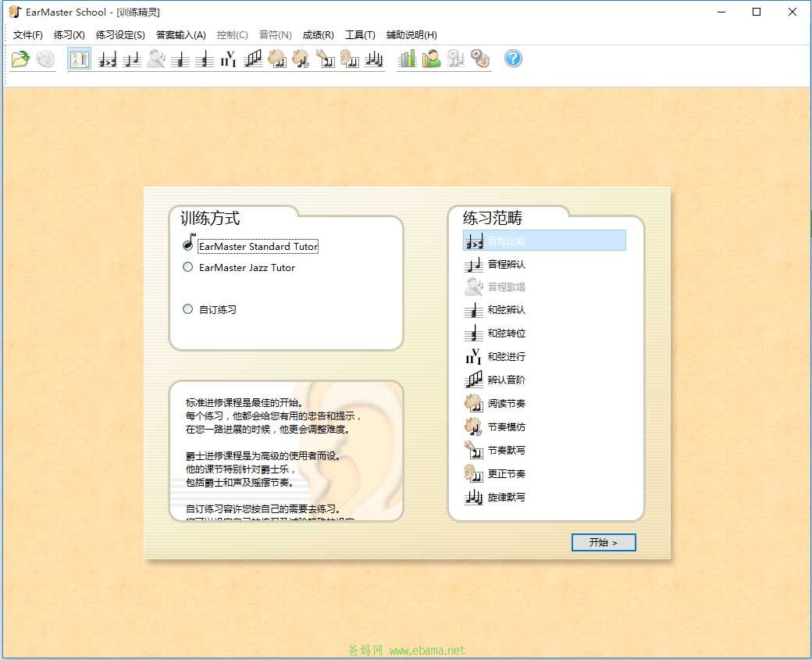812x660 pixels.
Task: Pick 阅读节奏 in the 练习范畴 list
Action: [x=494, y=403]
